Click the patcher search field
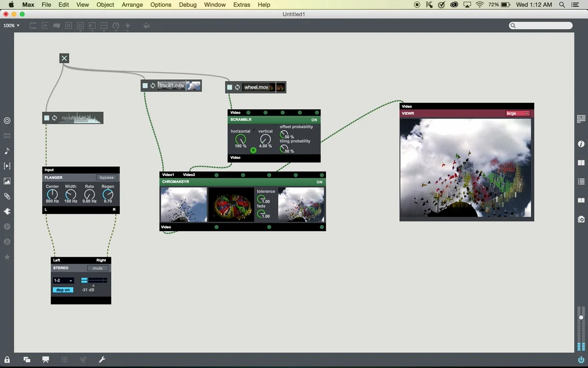588x368 pixels. click(x=541, y=26)
